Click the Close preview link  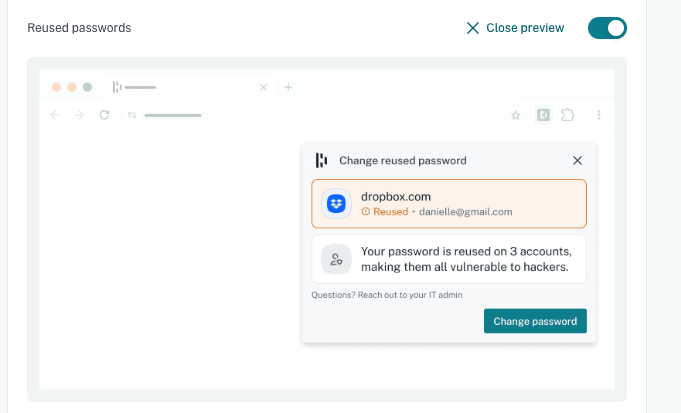515,28
